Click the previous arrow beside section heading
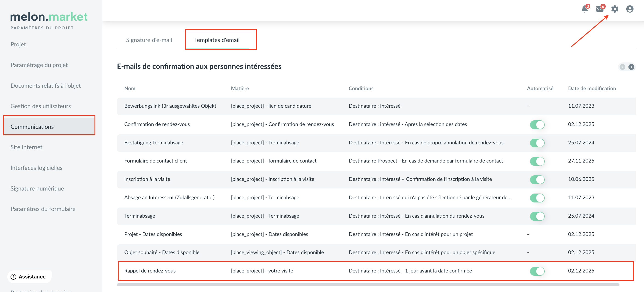The image size is (644, 292). [x=622, y=67]
